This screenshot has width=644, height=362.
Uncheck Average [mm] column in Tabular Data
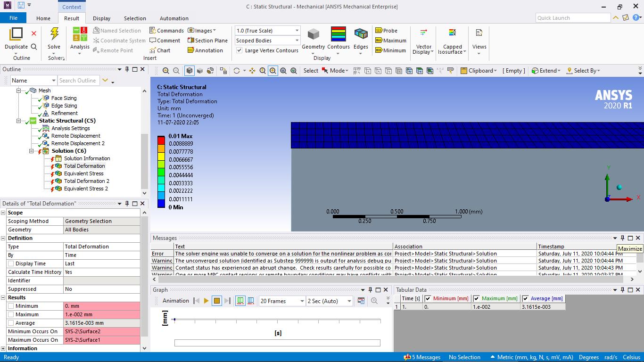pos(526,298)
